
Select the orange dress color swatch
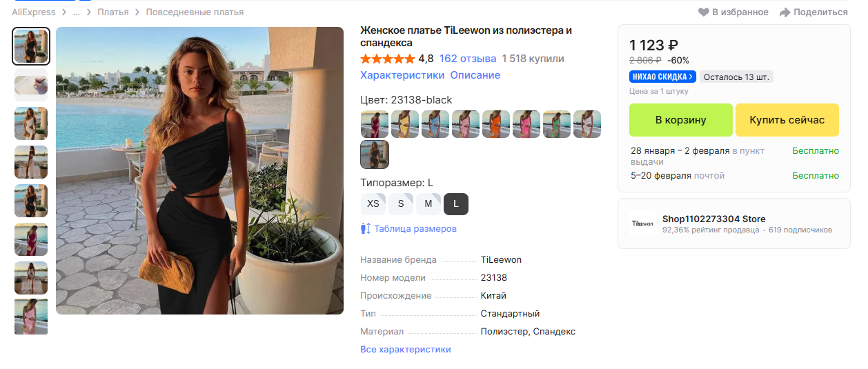496,124
